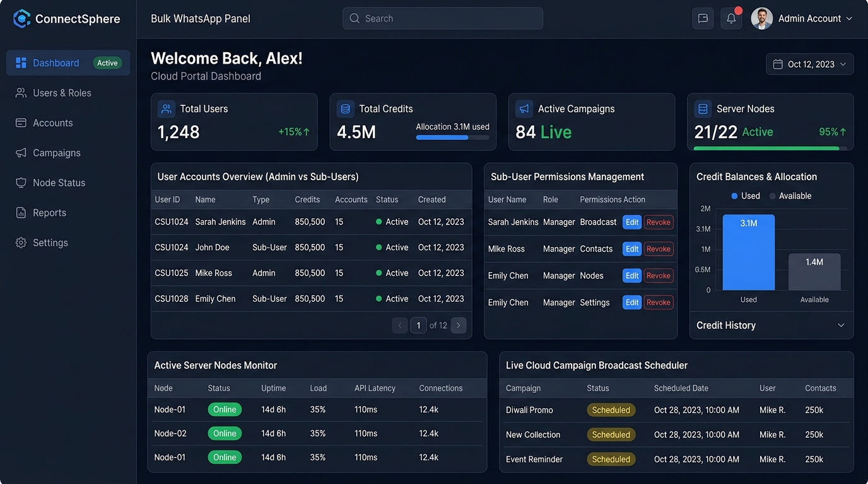
Task: Select user row CSU1028 Emily Chen
Action: click(x=312, y=299)
